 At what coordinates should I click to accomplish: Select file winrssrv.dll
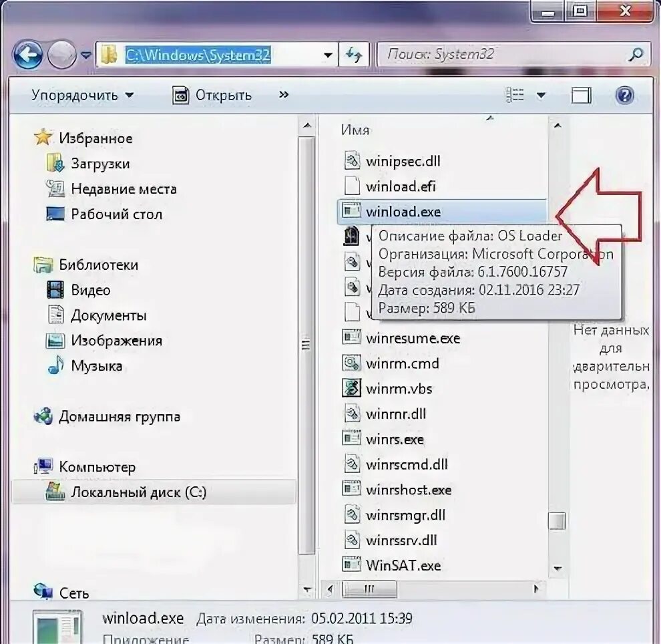coord(401,540)
